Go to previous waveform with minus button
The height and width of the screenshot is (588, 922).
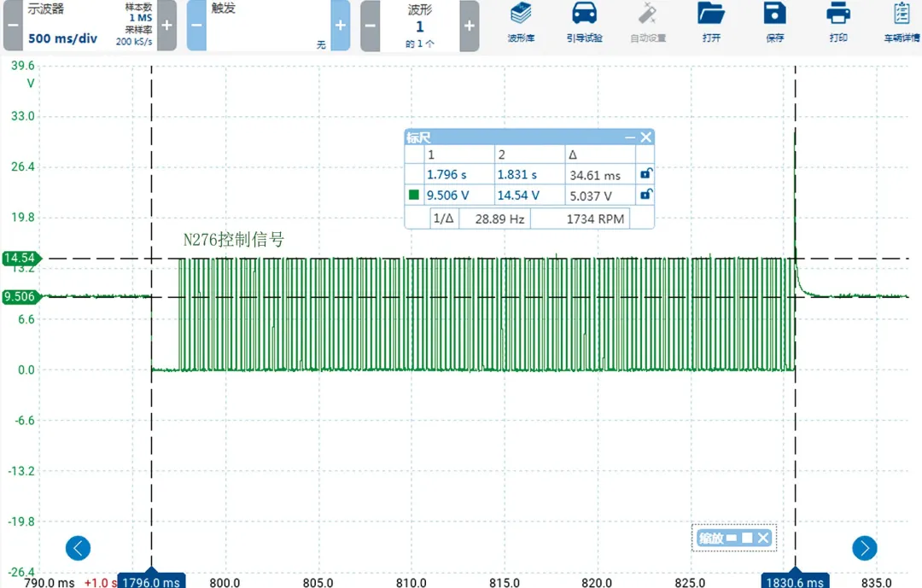pos(371,25)
